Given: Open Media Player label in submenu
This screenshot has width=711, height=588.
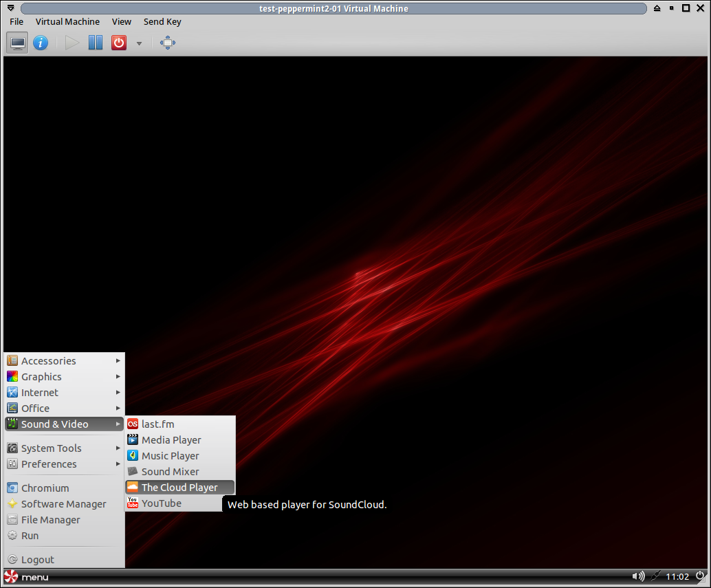Looking at the screenshot, I should pos(171,440).
